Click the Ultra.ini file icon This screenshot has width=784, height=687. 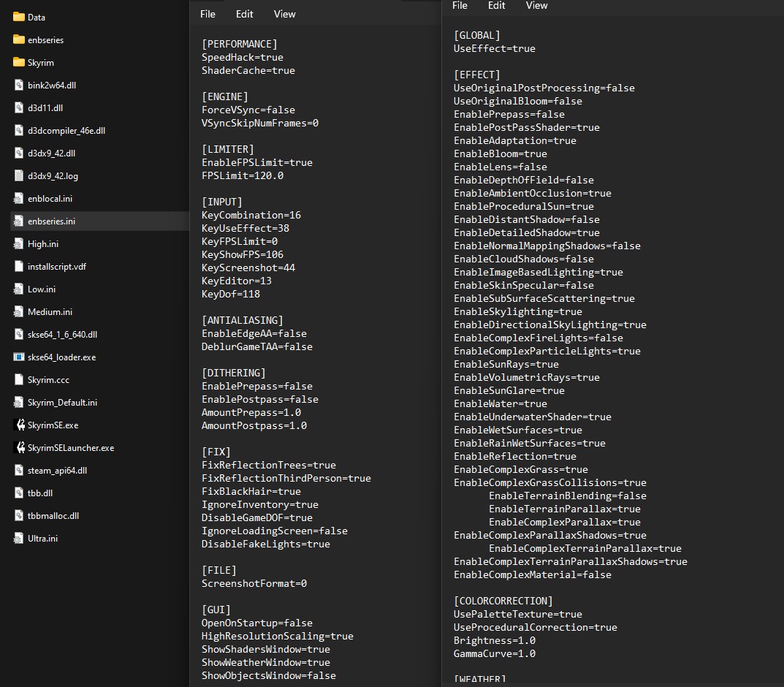19,538
